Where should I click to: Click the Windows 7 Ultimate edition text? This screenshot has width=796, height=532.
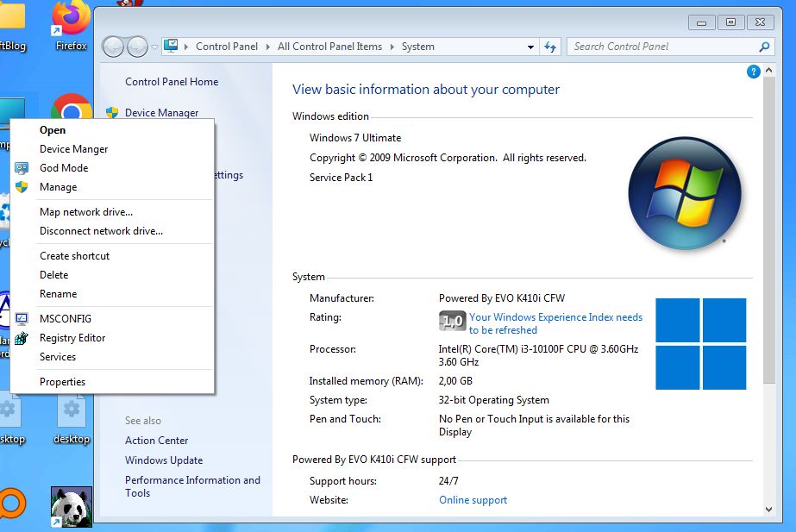354,138
